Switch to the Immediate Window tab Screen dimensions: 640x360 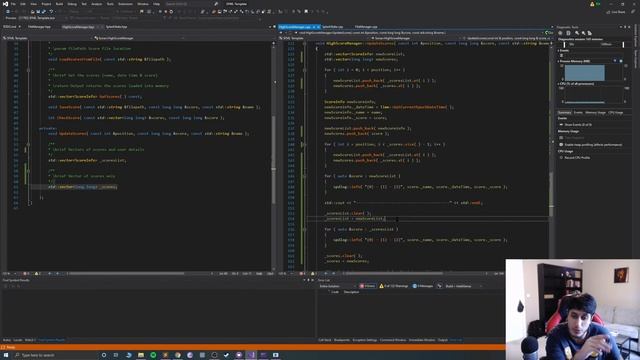point(422,340)
